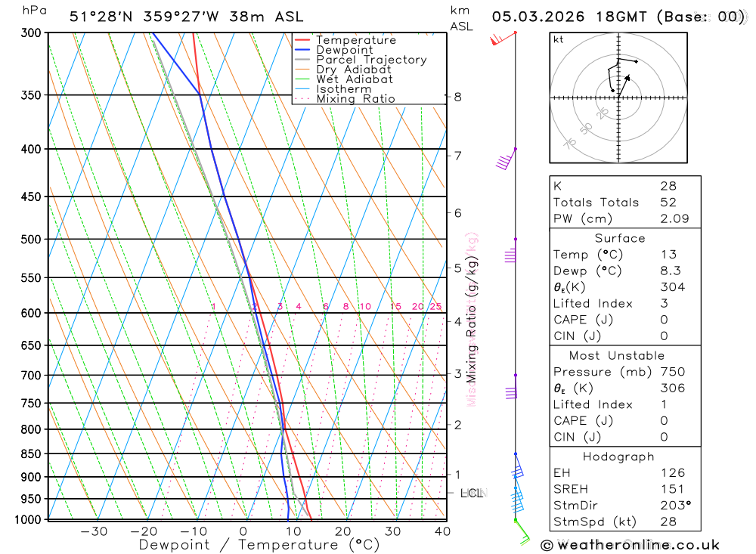Click the Most Unstable CAPE (J) label
This screenshot has height=554, width=756.
pyautogui.click(x=583, y=421)
